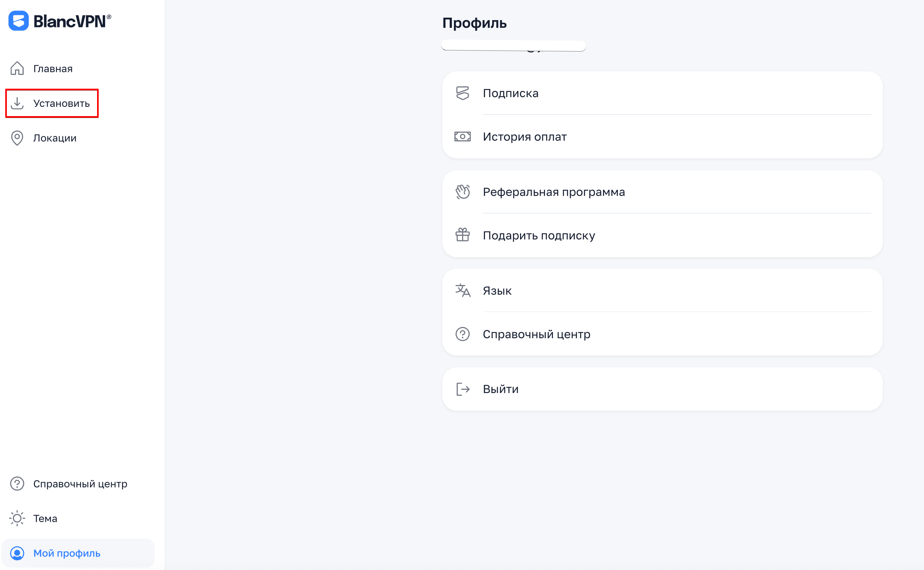Click the subscription icon next to Подписка
The width and height of the screenshot is (924, 570).
click(x=462, y=93)
